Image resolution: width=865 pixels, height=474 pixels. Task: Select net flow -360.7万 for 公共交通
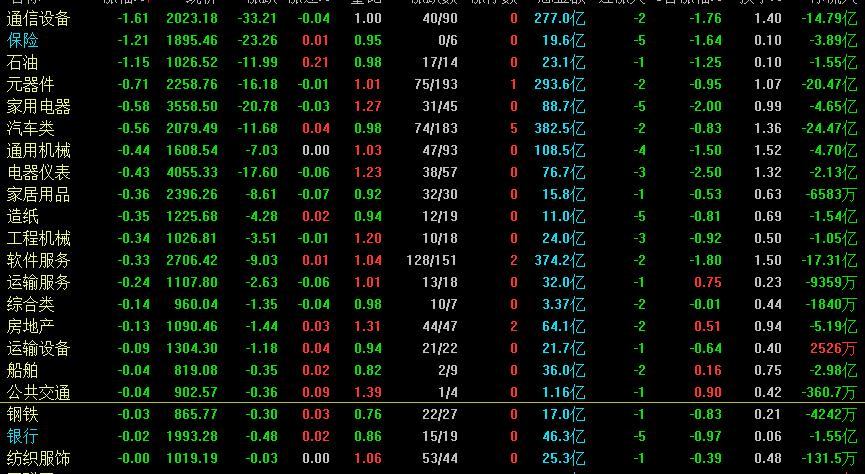[x=829, y=392]
